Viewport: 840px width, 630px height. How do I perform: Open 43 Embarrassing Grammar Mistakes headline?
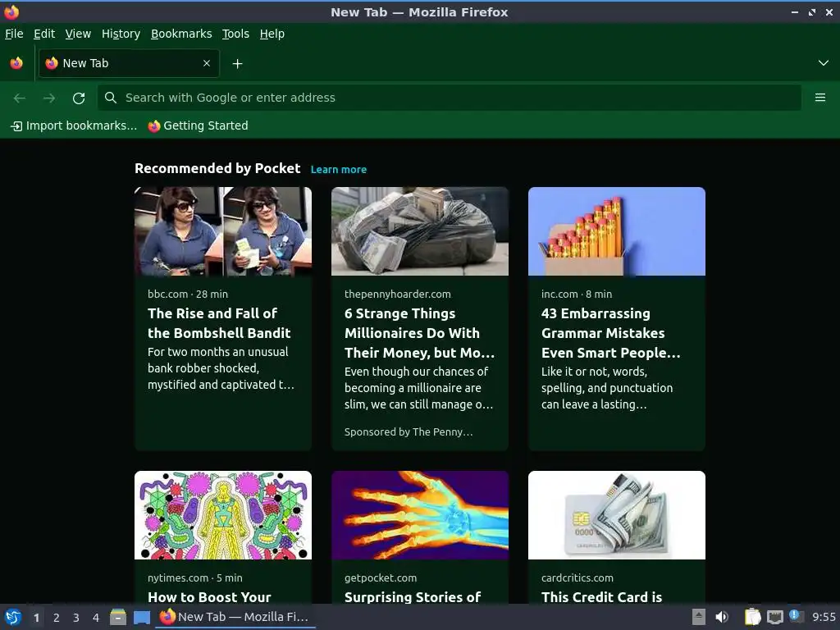(x=610, y=333)
